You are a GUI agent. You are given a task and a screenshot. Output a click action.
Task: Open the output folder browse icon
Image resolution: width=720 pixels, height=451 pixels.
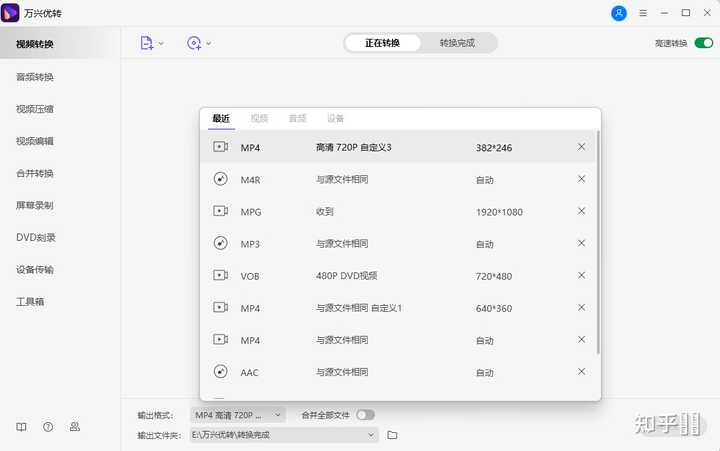tap(392, 435)
